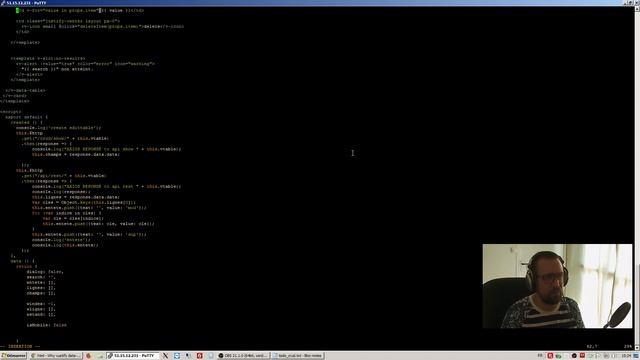
Task: Click the 'export default {' line
Action: 27,117
